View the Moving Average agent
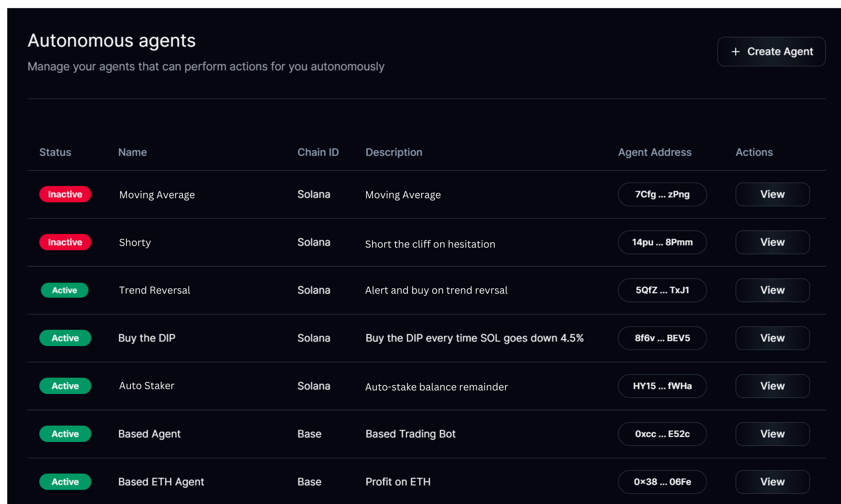The width and height of the screenshot is (841, 504). (772, 194)
